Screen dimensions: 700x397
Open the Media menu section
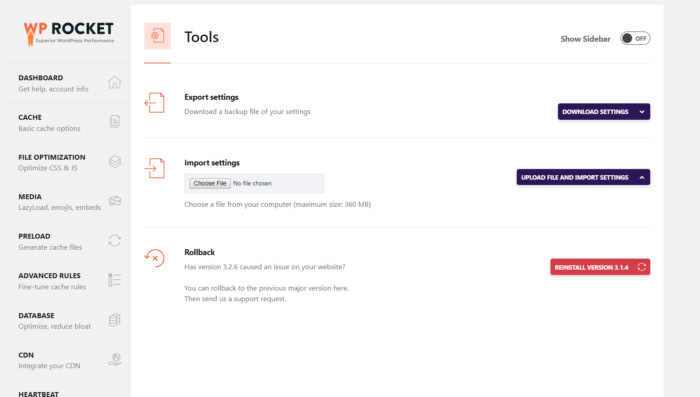(69, 202)
